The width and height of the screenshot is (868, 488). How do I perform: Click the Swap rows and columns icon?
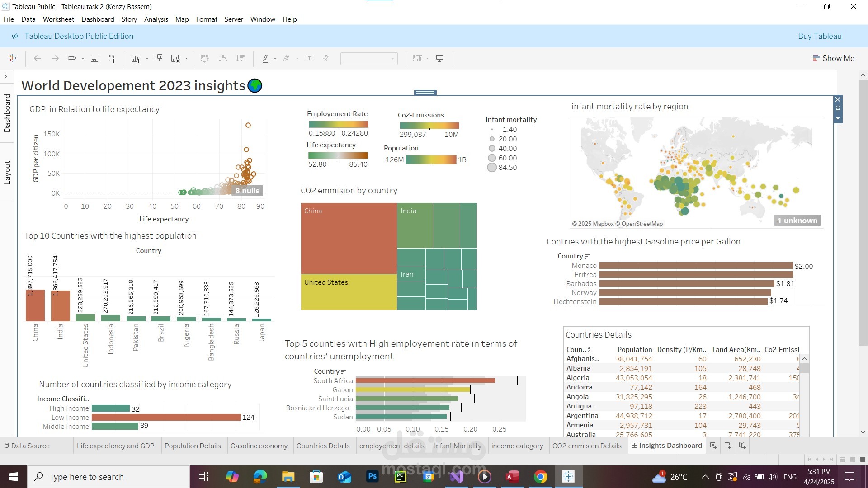[205, 58]
